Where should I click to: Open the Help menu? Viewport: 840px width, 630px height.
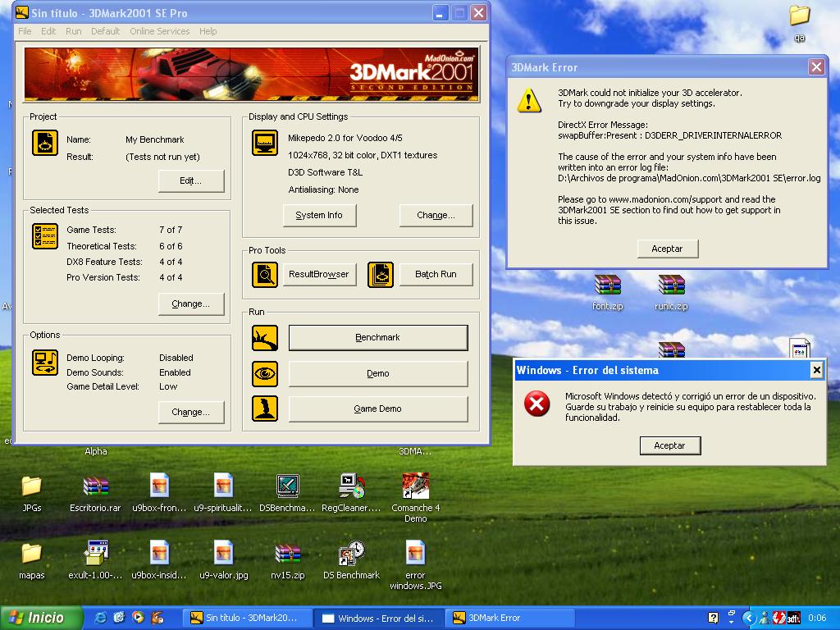pyautogui.click(x=208, y=32)
